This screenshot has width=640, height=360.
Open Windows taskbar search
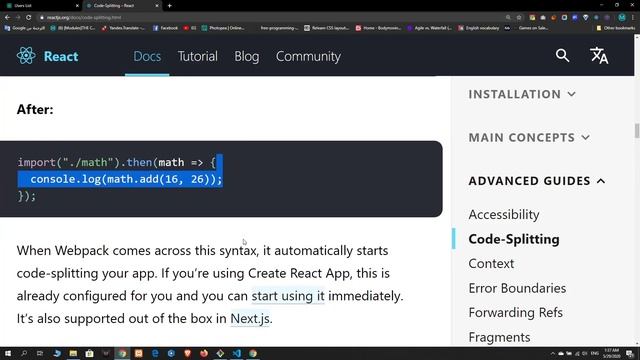click(24, 353)
